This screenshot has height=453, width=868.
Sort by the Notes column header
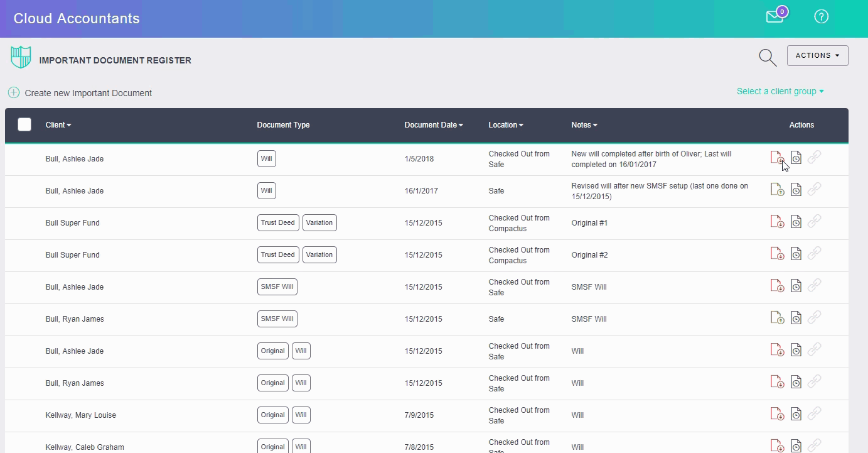[x=584, y=125]
